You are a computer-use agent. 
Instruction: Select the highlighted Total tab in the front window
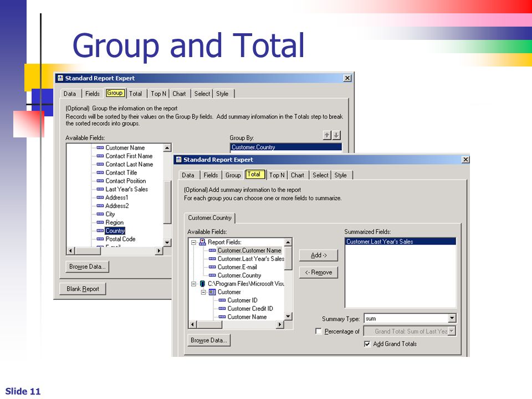[x=254, y=175]
